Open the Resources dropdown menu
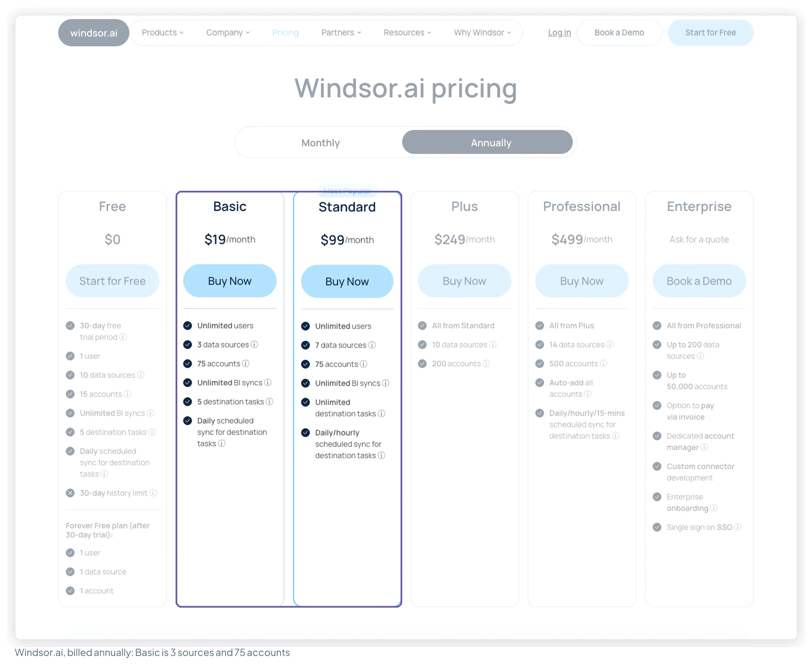The image size is (812, 667). [407, 32]
